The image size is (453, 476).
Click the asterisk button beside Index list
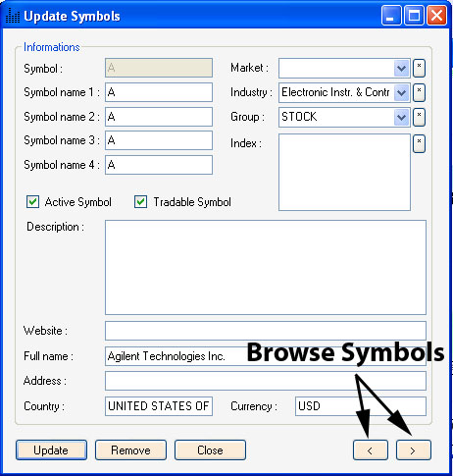pyautogui.click(x=419, y=143)
